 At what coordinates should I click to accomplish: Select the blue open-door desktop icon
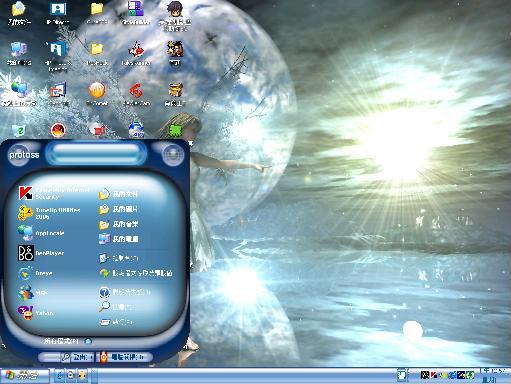coord(58,55)
